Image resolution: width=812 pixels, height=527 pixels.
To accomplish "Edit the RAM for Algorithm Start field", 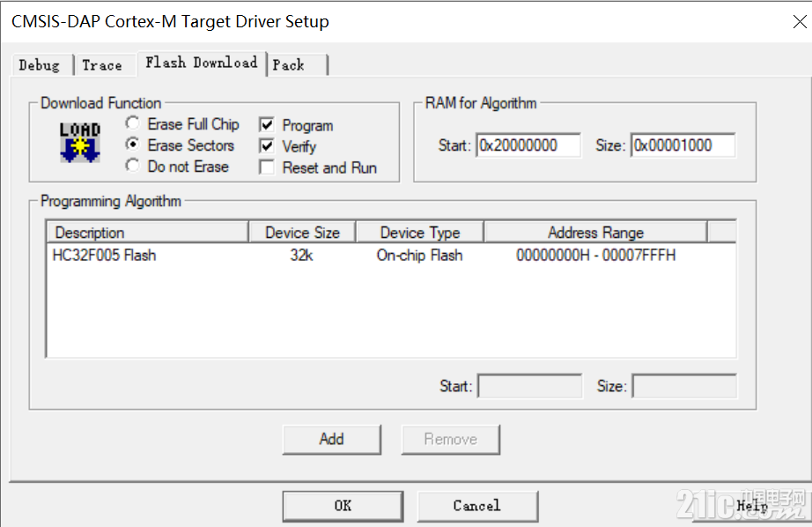I will point(528,145).
